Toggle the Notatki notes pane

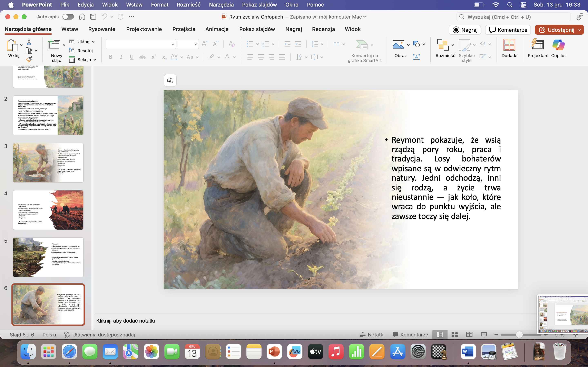pos(372,335)
